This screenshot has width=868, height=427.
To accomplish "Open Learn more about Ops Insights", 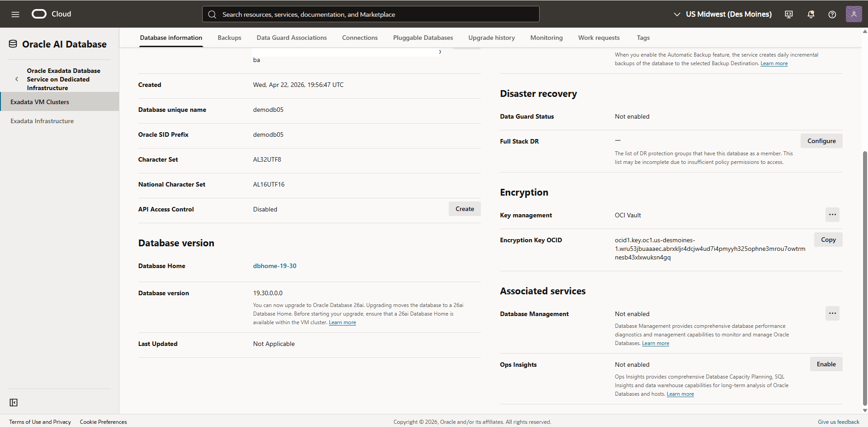I will click(680, 394).
